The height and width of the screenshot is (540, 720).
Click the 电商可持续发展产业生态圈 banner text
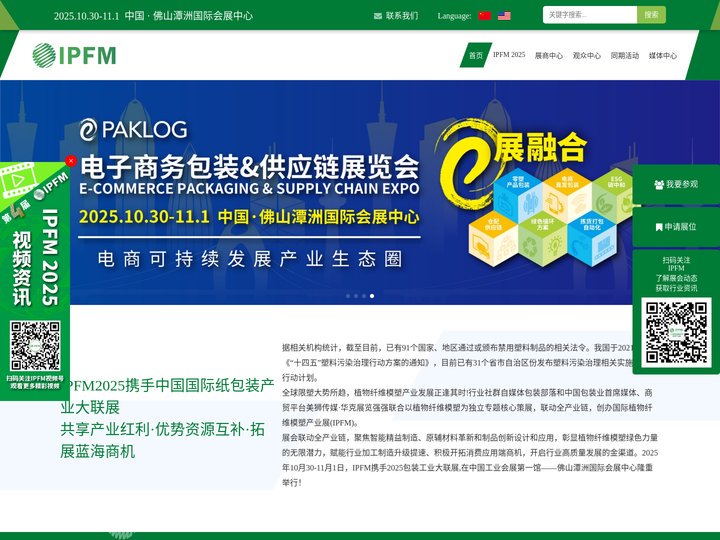point(250,259)
